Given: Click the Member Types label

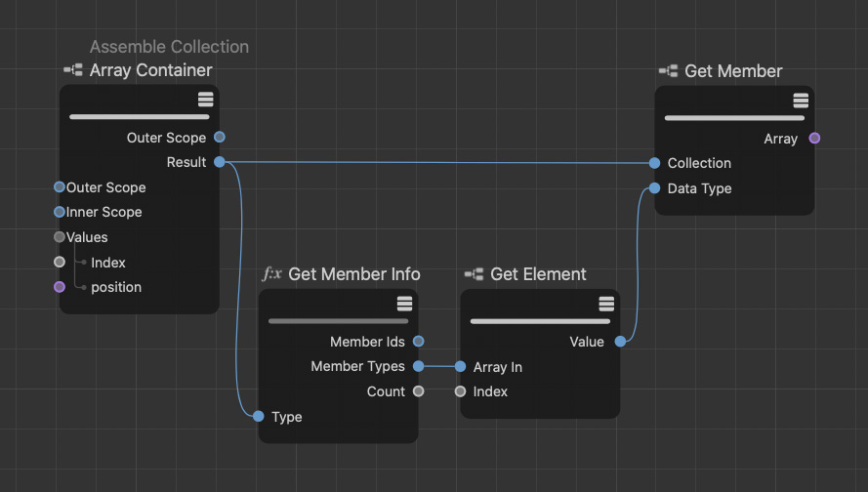Looking at the screenshot, I should 357,366.
